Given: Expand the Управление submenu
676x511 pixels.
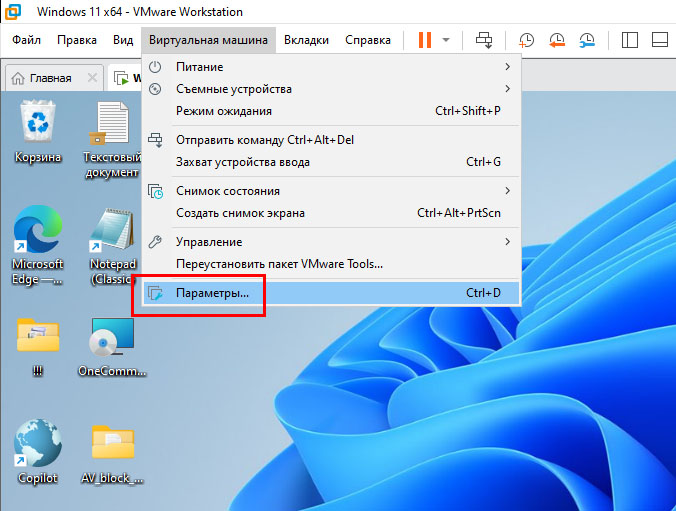Looking at the screenshot, I should coord(330,242).
